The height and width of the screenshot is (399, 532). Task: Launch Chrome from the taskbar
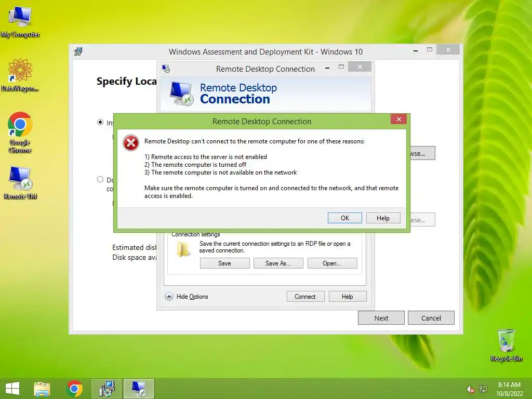(74, 389)
